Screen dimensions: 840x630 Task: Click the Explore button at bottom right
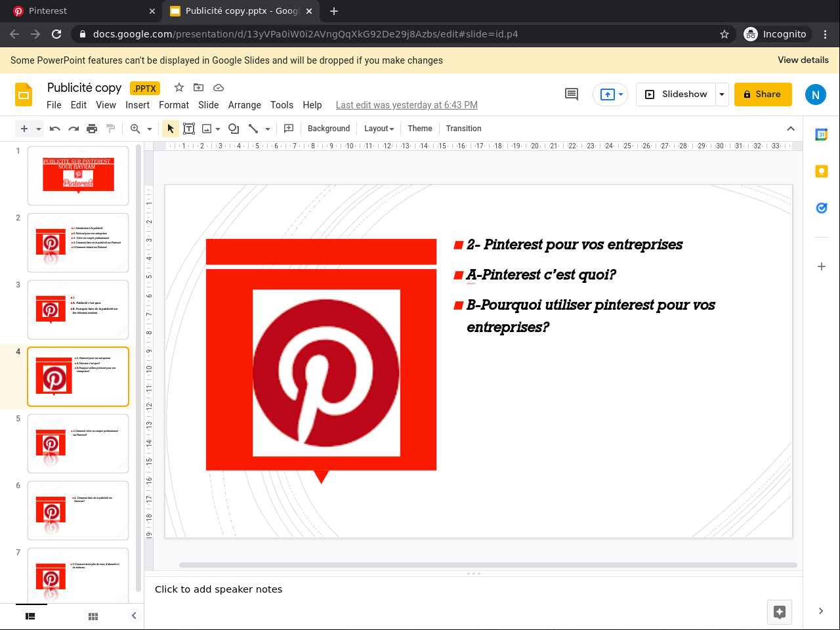click(x=780, y=612)
